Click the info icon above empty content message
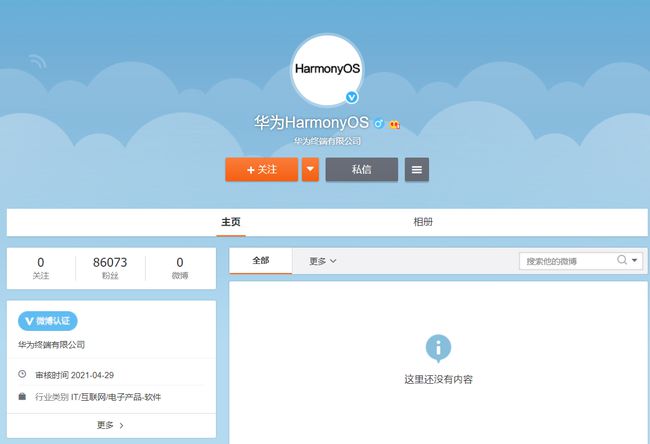 [438, 348]
